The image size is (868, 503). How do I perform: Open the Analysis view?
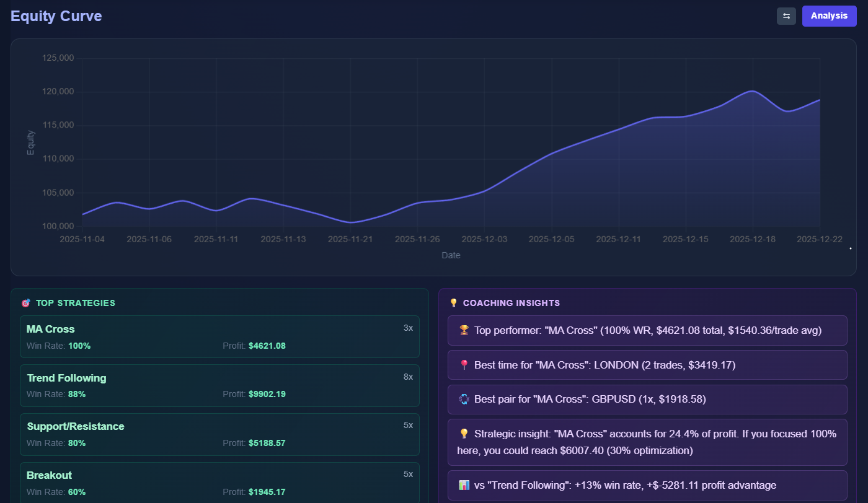829,16
